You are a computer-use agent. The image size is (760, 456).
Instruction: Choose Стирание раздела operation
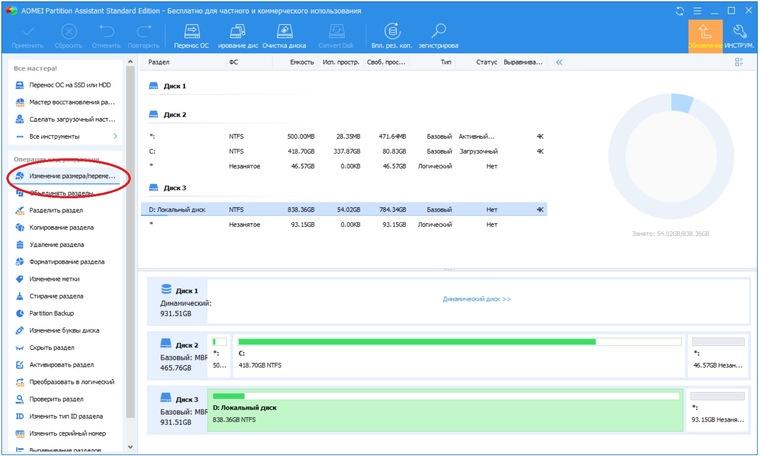tap(50, 296)
